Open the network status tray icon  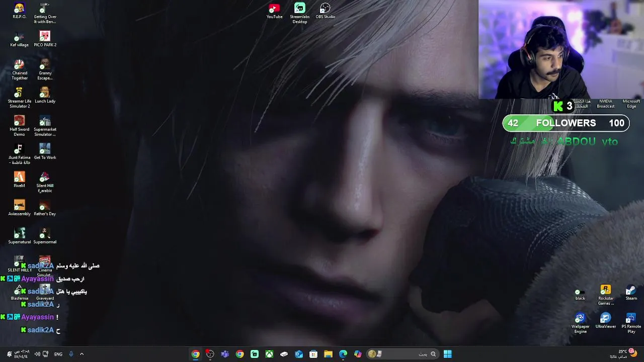coord(46,354)
